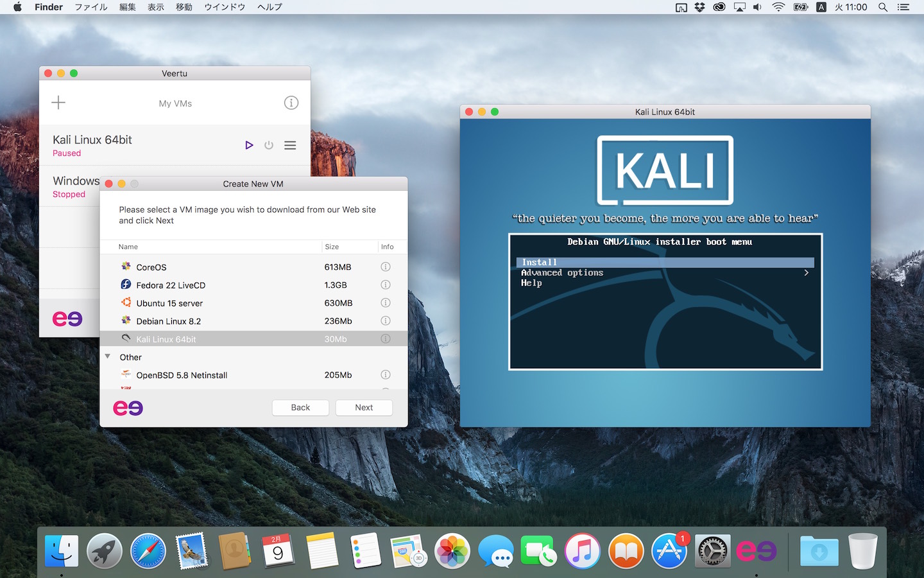Open the info icon beside My VMs
Image resolution: width=924 pixels, height=578 pixels.
point(291,103)
